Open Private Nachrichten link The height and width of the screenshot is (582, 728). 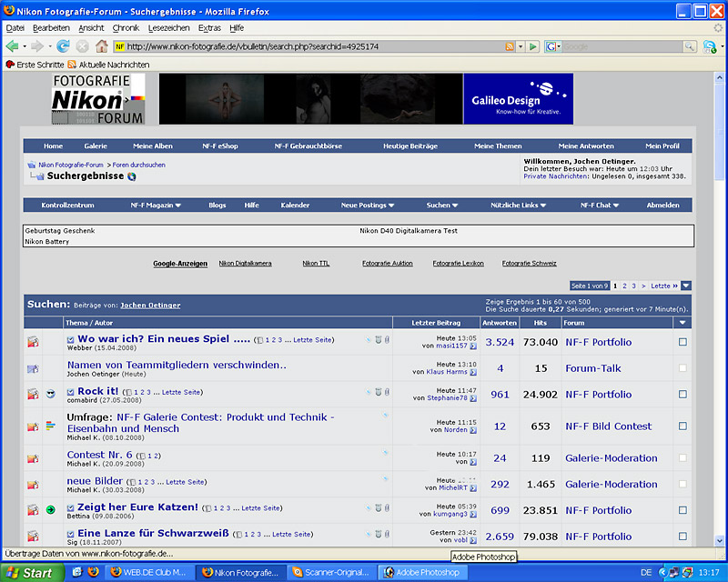556,176
